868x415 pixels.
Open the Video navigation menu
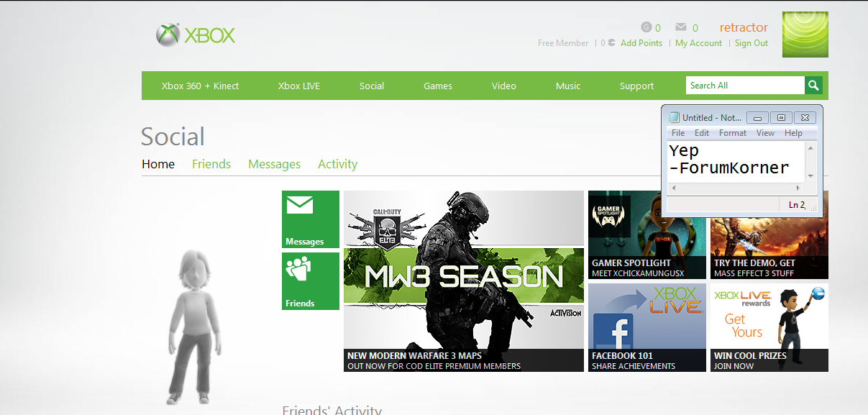504,86
